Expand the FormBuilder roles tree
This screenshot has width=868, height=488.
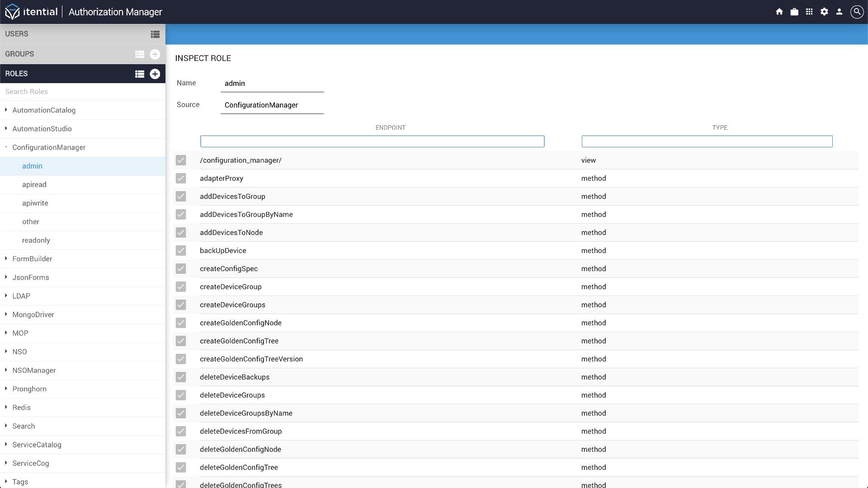pyautogui.click(x=6, y=258)
